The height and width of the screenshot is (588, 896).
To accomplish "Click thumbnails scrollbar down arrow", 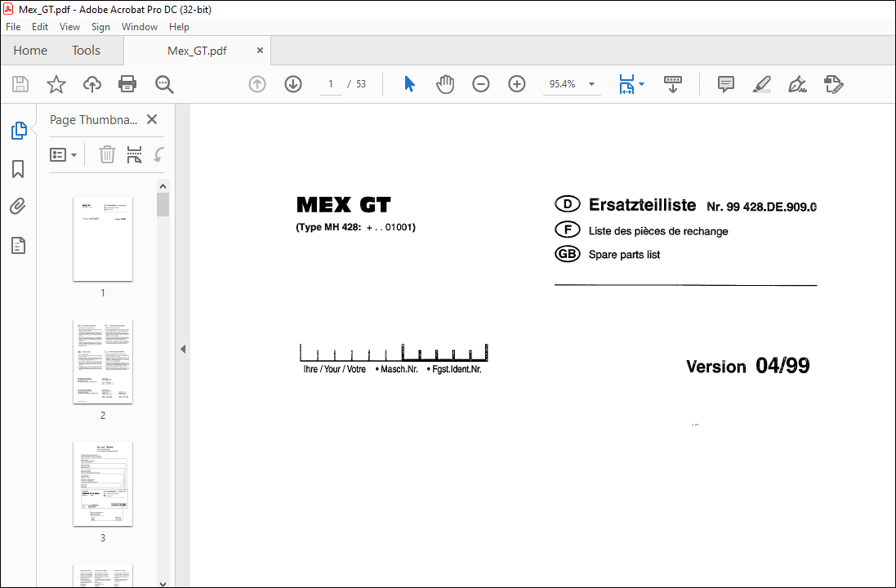I will pos(163,583).
